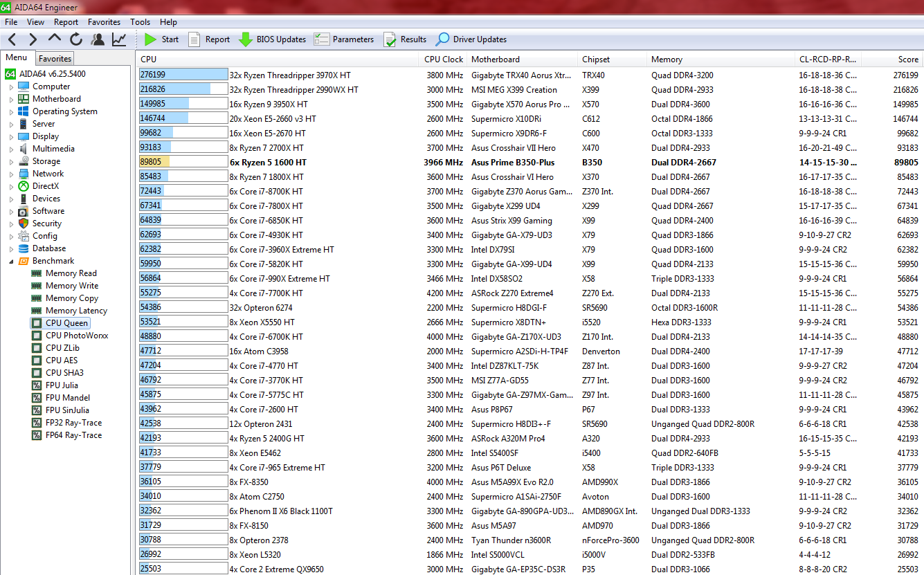924x575 pixels.
Task: Select Memory Write benchmark
Action: (72, 286)
